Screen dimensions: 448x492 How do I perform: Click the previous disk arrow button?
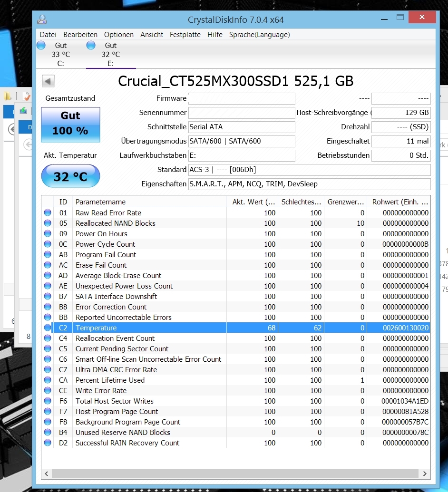click(x=48, y=81)
